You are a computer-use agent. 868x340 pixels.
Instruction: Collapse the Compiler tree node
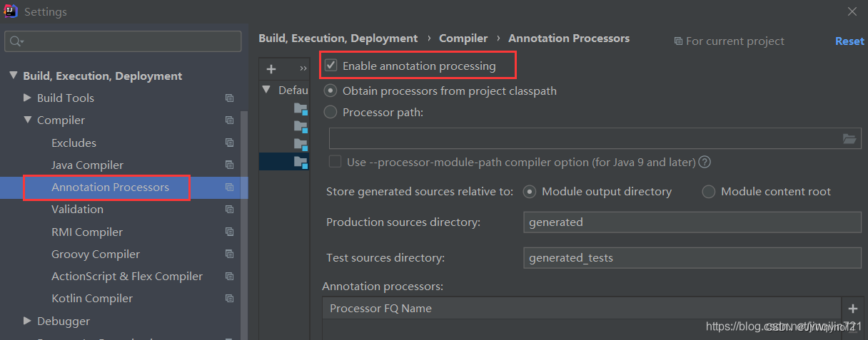point(27,120)
